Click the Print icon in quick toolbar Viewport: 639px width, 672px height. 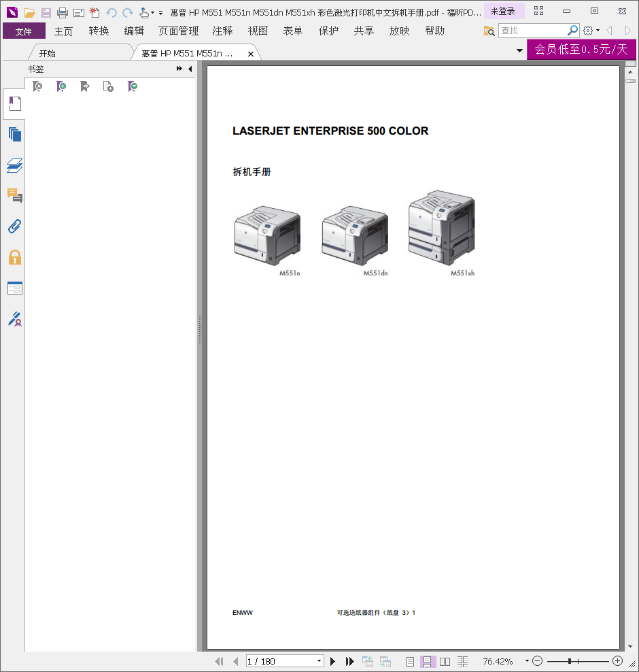(63, 13)
